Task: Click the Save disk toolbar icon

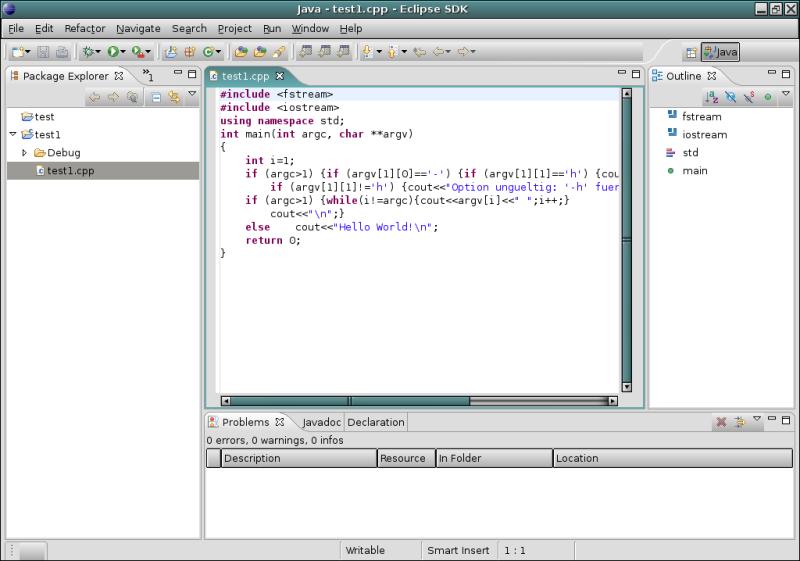Action: 44,51
